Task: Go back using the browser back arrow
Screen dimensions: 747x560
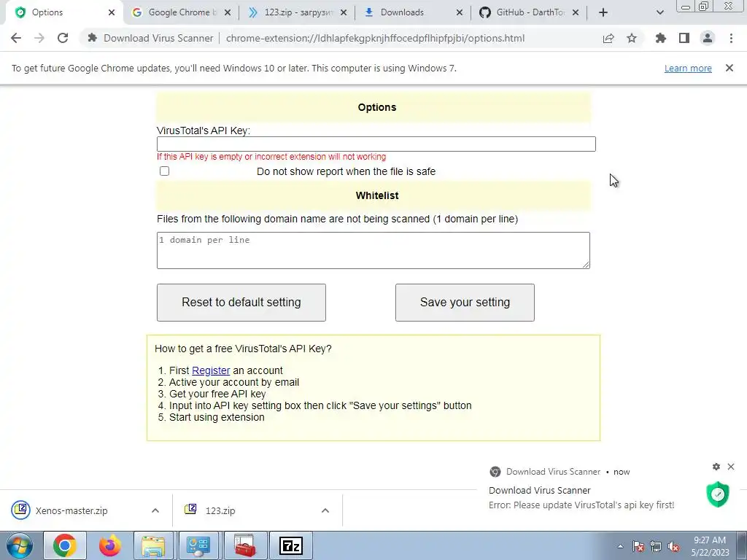Action: click(16, 38)
